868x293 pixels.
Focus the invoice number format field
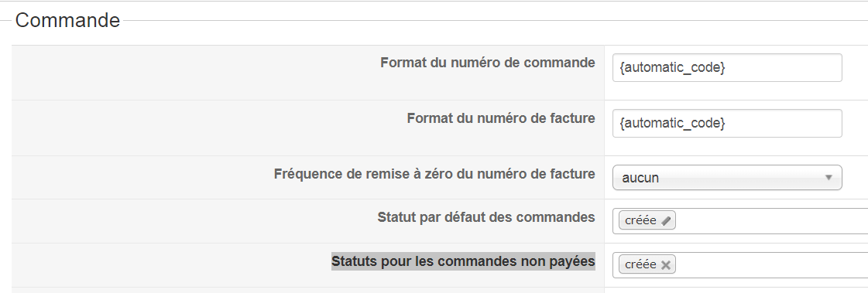(727, 123)
